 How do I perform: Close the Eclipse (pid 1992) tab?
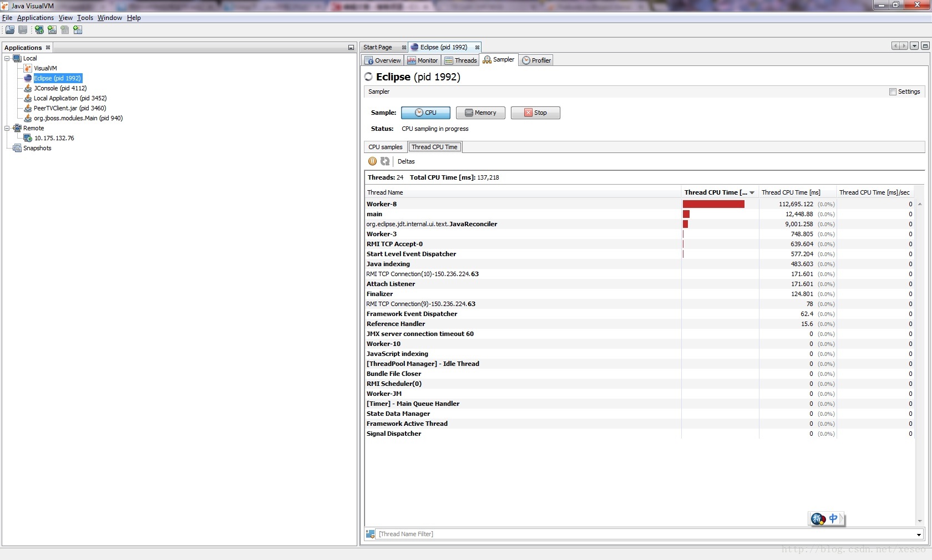[477, 48]
